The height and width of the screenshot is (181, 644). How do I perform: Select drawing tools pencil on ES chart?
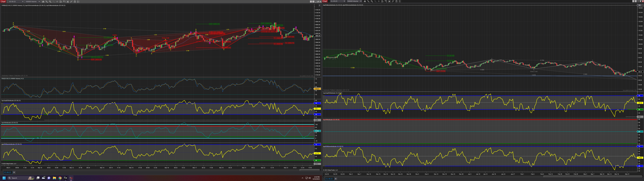[47, 2]
